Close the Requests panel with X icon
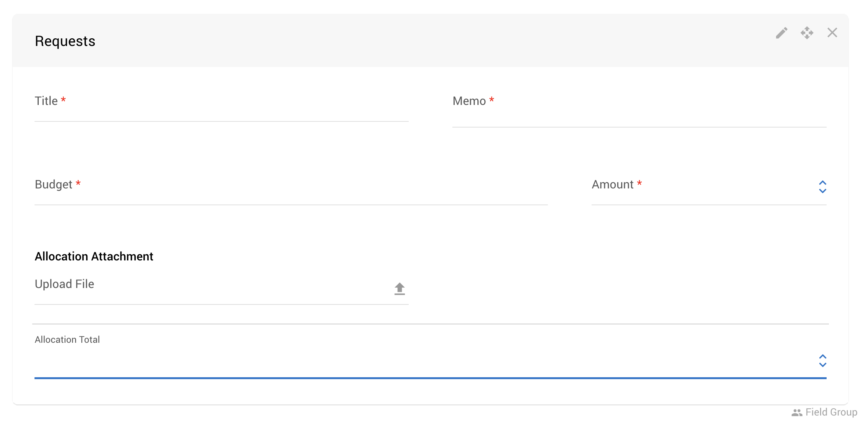The image size is (868, 432). pos(832,33)
